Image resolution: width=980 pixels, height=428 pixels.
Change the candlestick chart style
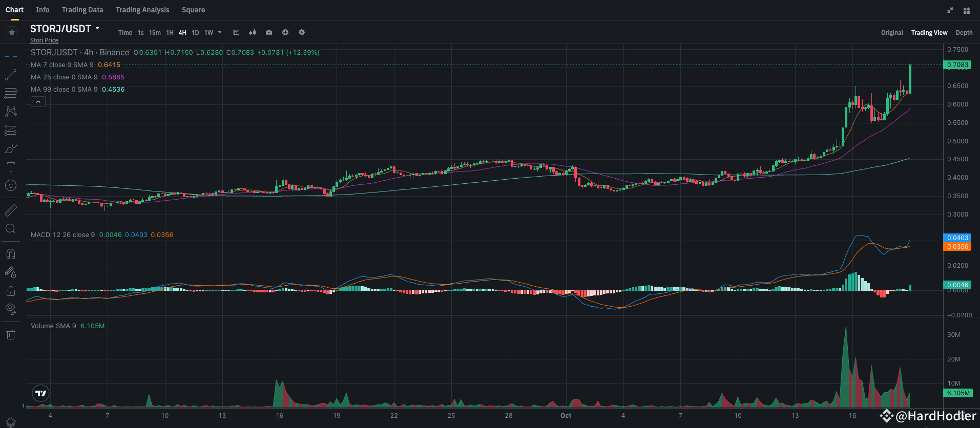click(x=253, y=32)
